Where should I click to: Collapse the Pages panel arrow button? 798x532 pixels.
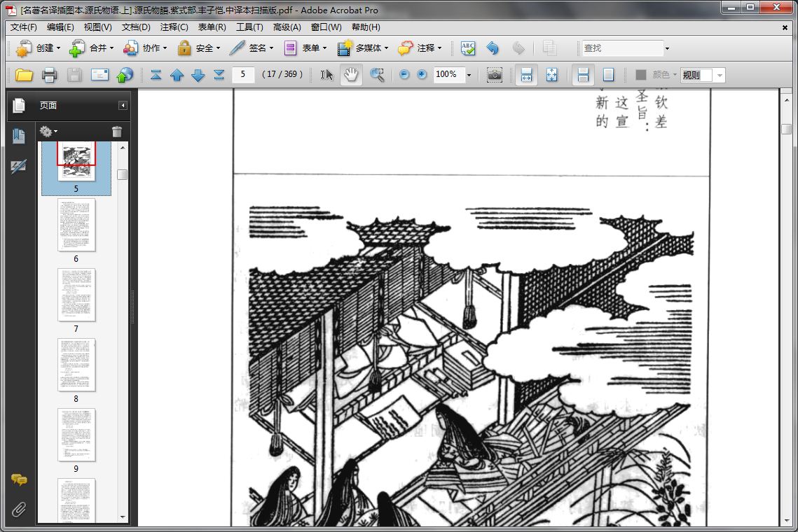(x=123, y=105)
